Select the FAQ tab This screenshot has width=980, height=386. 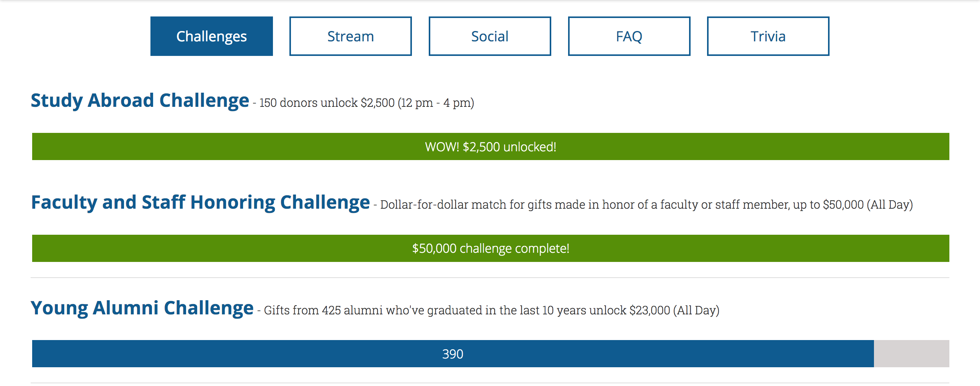(x=629, y=36)
